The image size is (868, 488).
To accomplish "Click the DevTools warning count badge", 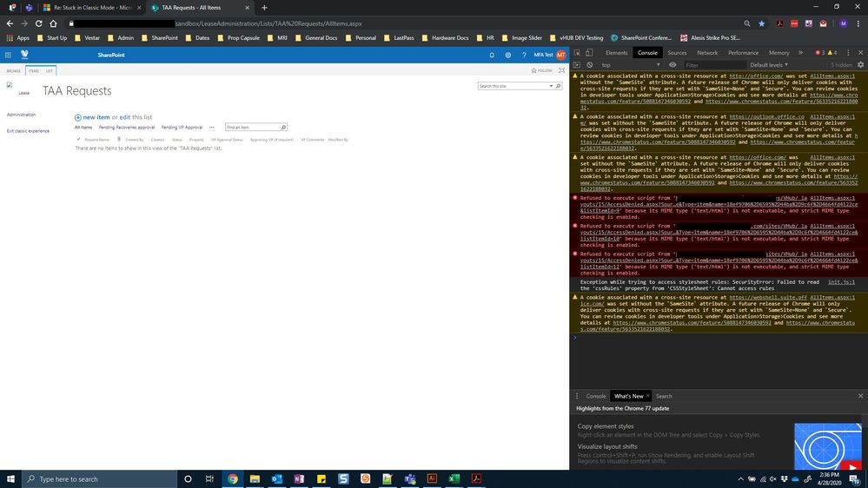I will coord(832,53).
